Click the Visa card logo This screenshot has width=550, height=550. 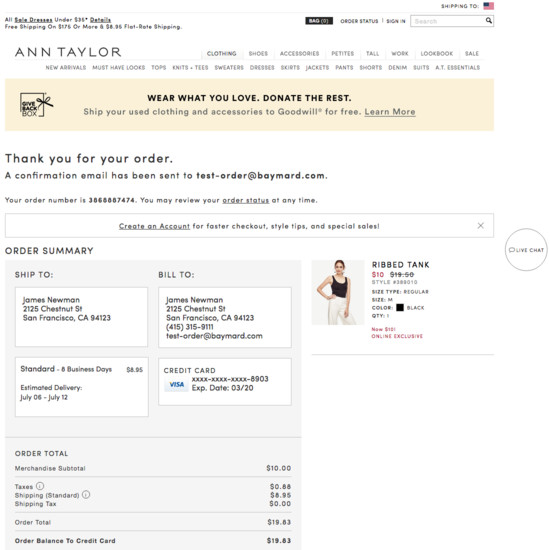pyautogui.click(x=176, y=384)
